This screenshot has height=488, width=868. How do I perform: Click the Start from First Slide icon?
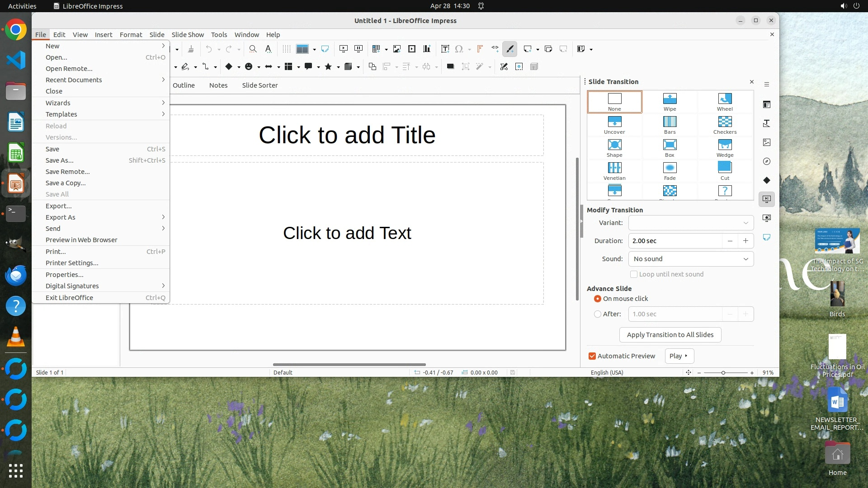coord(344,49)
